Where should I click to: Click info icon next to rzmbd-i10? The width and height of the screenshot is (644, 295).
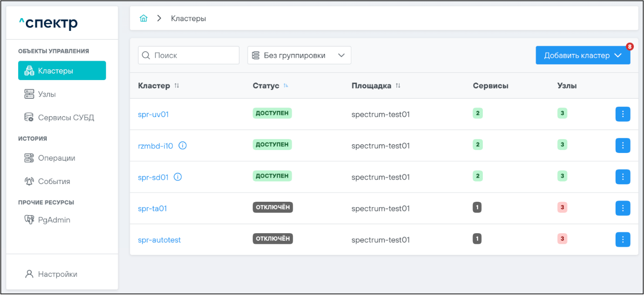click(183, 146)
